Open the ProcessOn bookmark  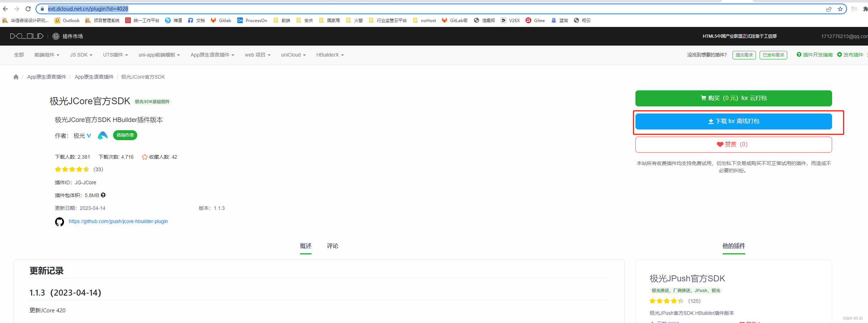pyautogui.click(x=252, y=20)
